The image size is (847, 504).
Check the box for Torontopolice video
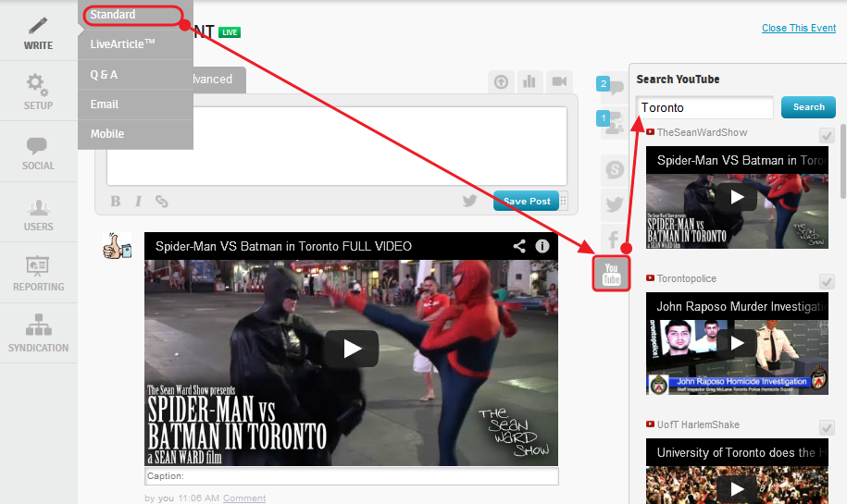coord(827,281)
